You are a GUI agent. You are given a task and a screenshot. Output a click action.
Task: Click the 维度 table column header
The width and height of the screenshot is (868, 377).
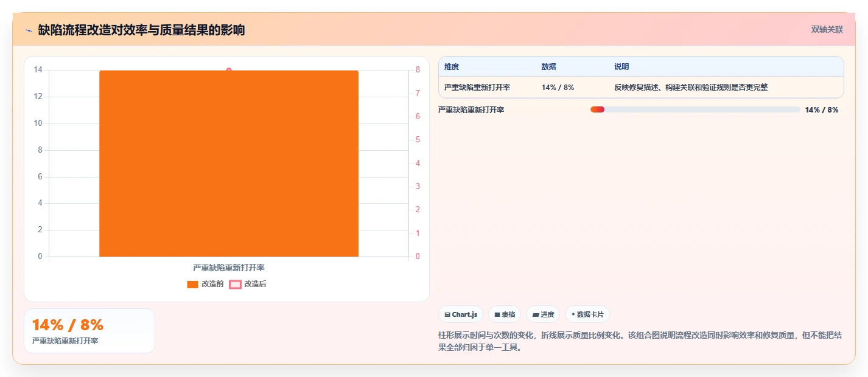(452, 67)
